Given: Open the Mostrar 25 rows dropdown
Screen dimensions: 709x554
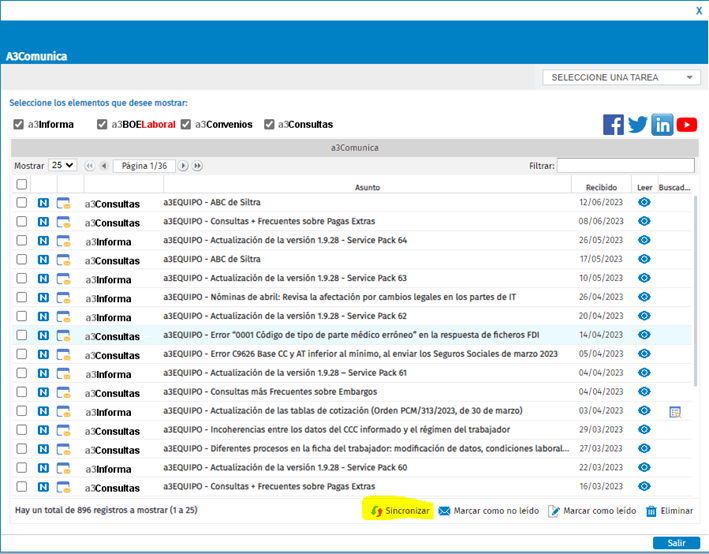Looking at the screenshot, I should (x=62, y=166).
